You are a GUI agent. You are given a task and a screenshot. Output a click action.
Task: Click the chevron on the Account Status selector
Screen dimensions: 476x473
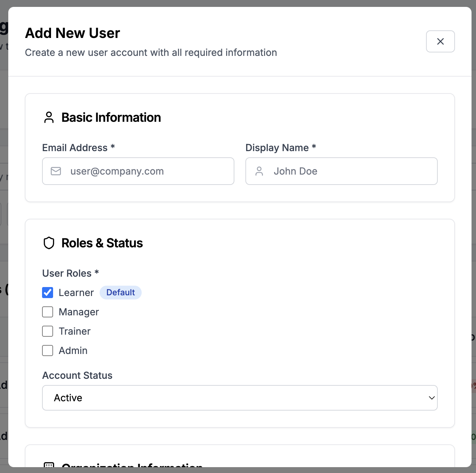(431, 398)
